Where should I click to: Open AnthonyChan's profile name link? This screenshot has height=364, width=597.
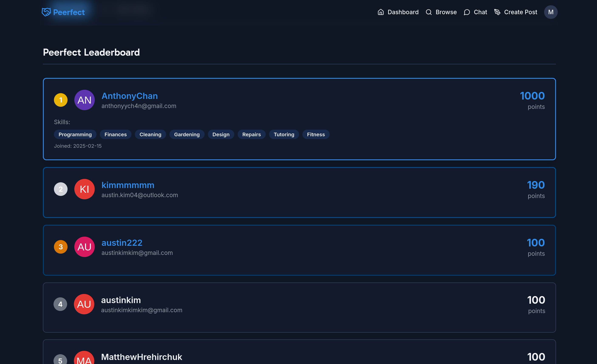(x=129, y=96)
